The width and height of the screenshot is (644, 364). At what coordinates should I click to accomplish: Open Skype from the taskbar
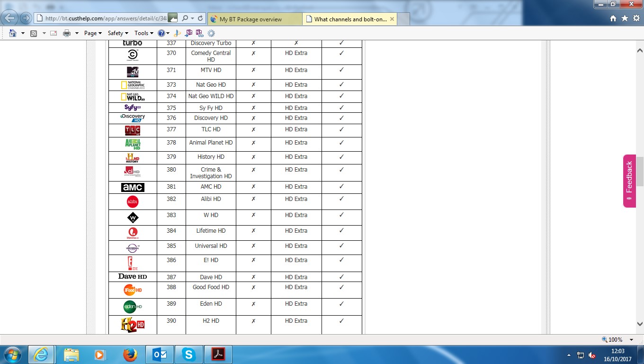click(x=188, y=355)
